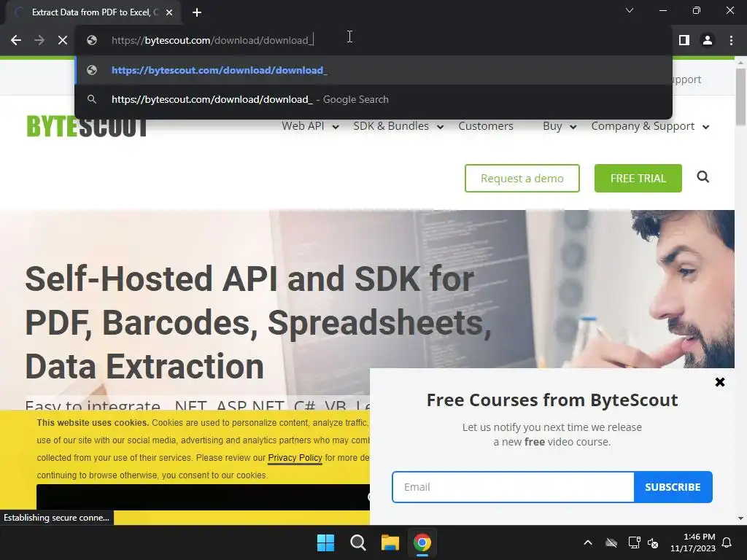Open the Privacy Policy link
The height and width of the screenshot is (560, 747).
295,458
